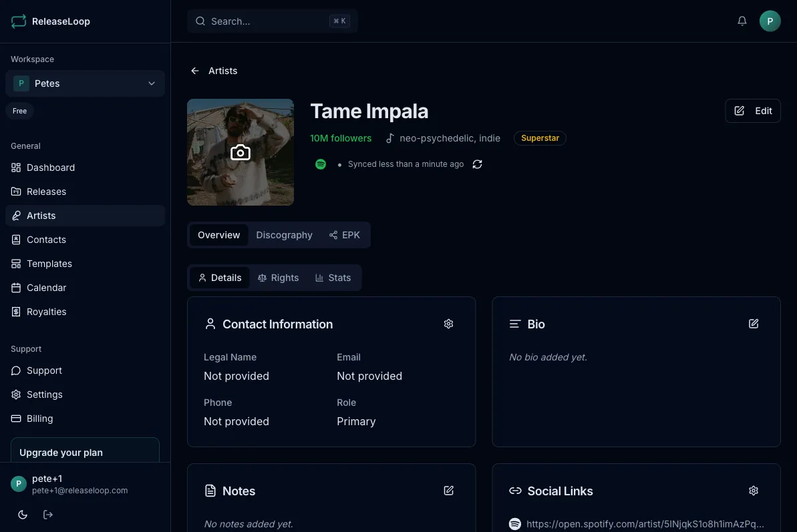Screen dimensions: 797x532
Task: Select Artists in the sidebar
Action: pyautogui.click(x=85, y=215)
